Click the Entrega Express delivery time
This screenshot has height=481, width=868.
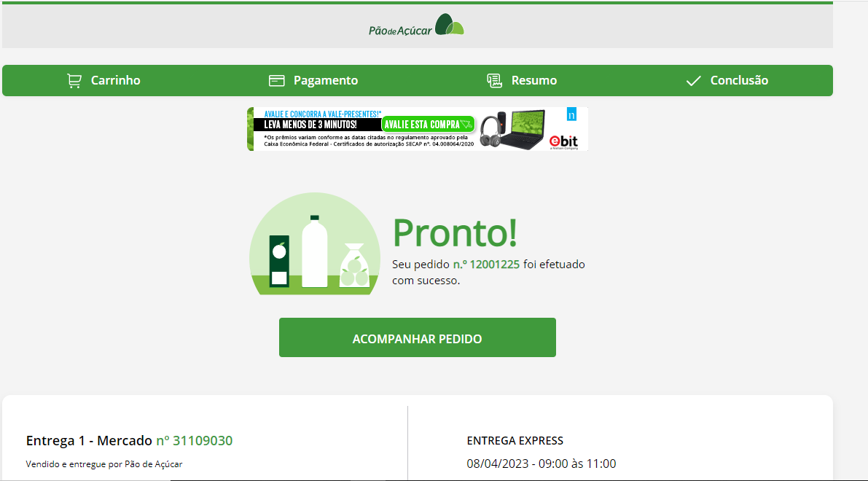541,464
